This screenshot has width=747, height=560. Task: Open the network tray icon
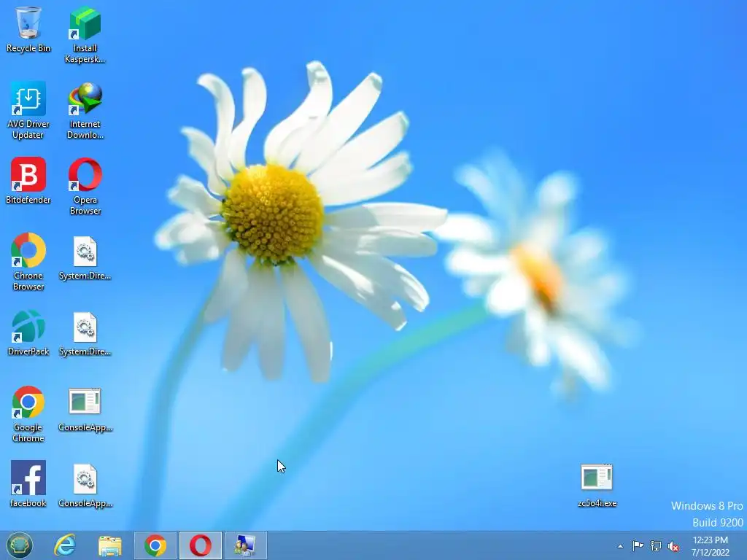(656, 545)
